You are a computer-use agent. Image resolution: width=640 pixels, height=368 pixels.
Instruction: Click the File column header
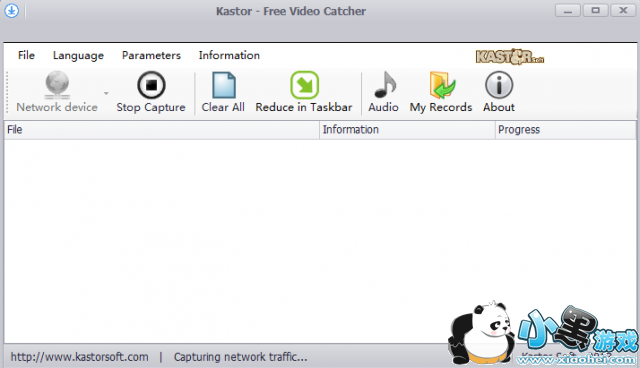click(x=162, y=130)
